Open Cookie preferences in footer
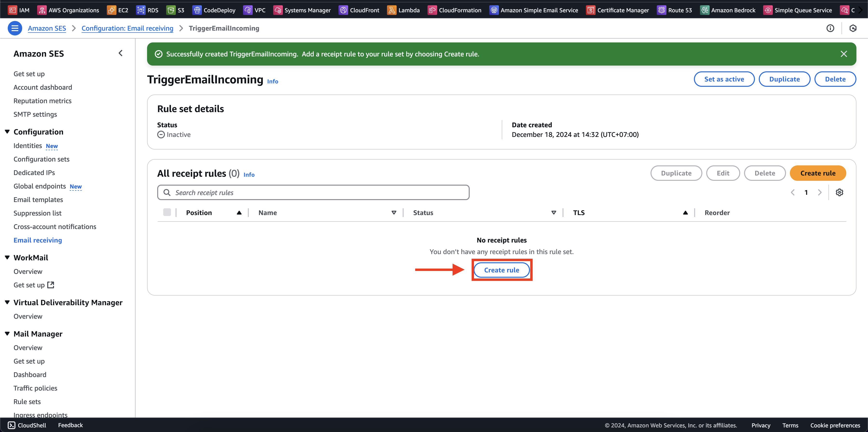The width and height of the screenshot is (868, 432). click(x=835, y=425)
